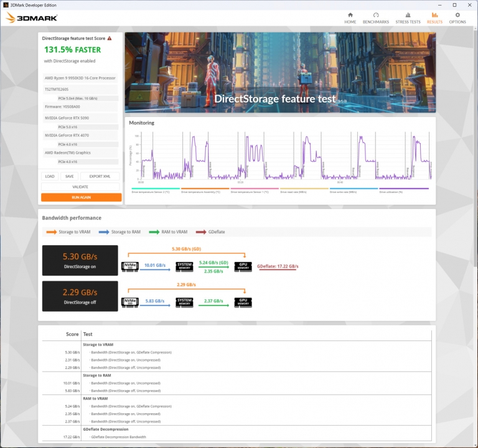Image resolution: width=478 pixels, height=448 pixels.
Task: Go to the Home tab
Action: tap(350, 17)
